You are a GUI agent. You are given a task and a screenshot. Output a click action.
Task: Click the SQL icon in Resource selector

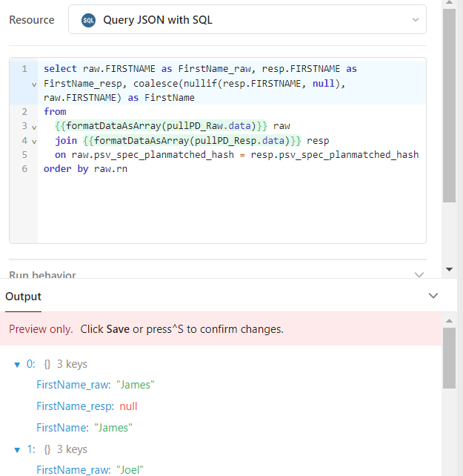88,20
